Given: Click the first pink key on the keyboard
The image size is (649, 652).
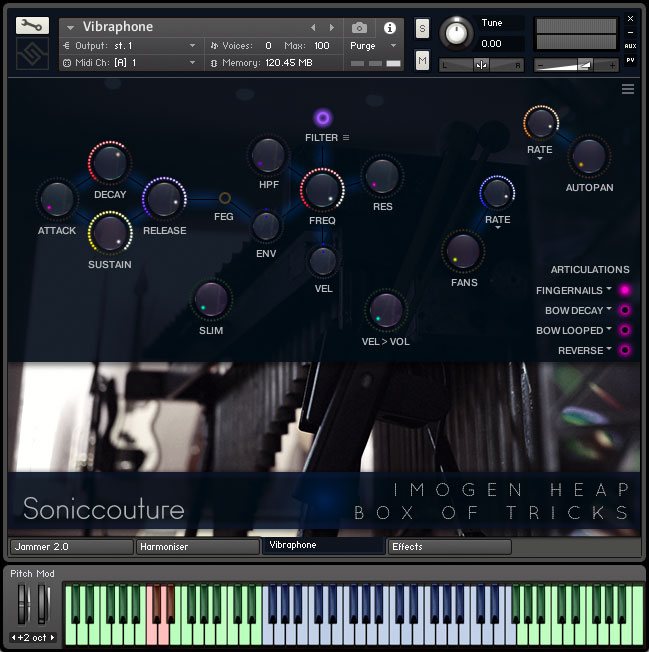Looking at the screenshot, I should (x=151, y=634).
